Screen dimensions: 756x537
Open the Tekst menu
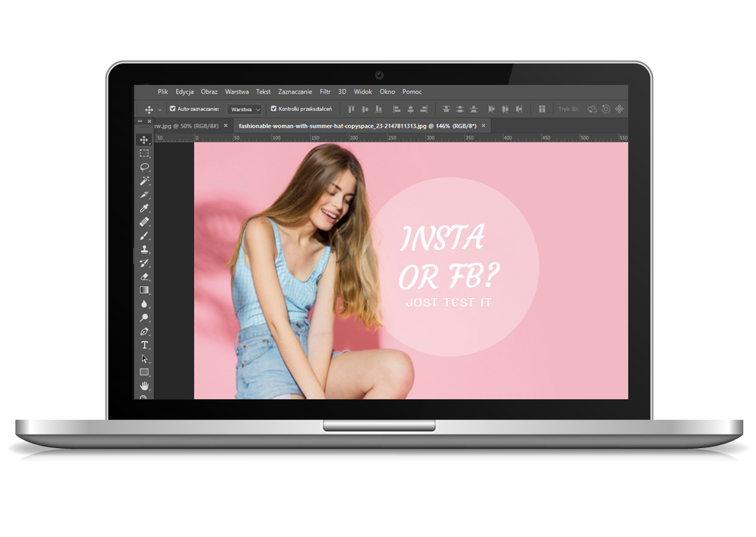(x=263, y=92)
